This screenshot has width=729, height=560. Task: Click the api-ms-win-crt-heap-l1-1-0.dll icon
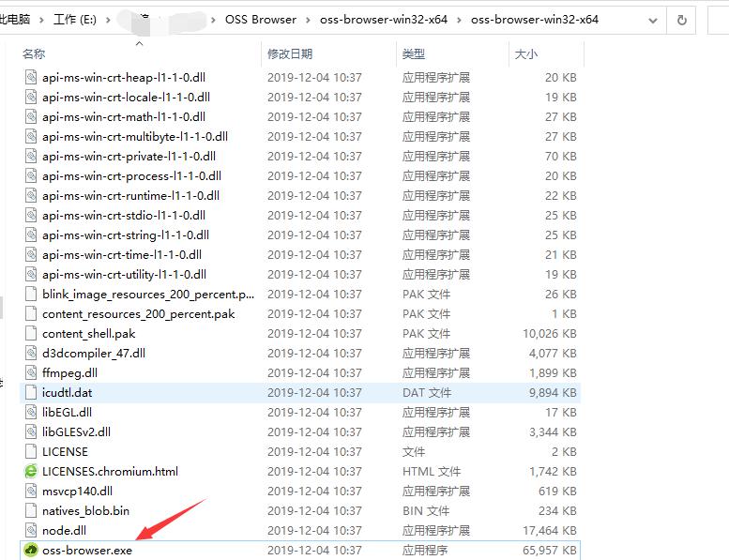[31, 77]
